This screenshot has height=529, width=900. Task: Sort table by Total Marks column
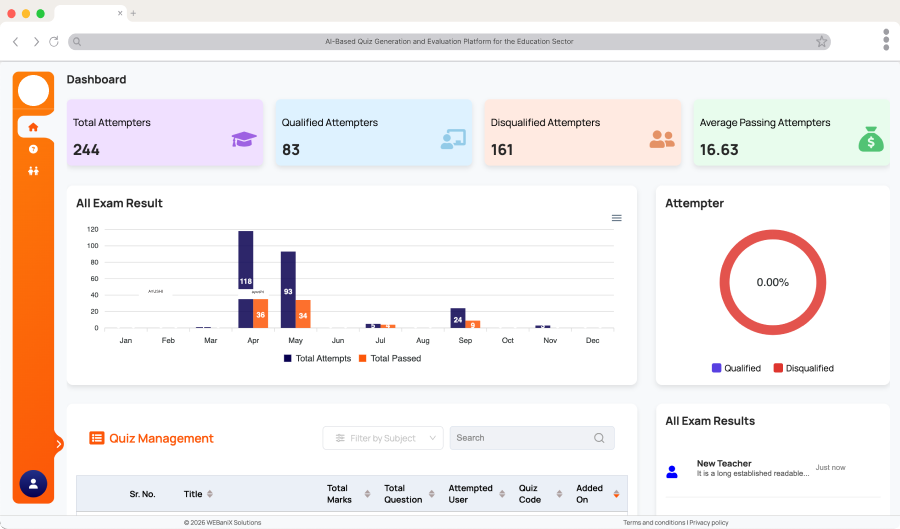tap(367, 494)
